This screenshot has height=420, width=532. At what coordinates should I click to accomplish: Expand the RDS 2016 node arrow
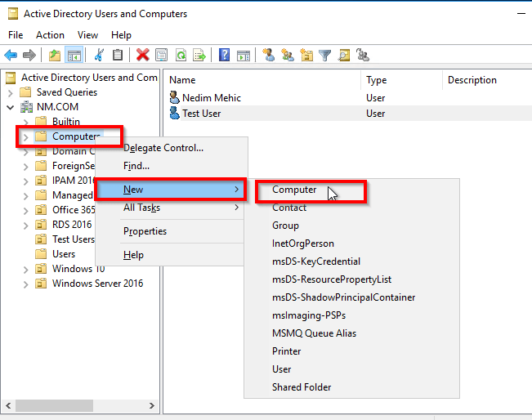(26, 226)
